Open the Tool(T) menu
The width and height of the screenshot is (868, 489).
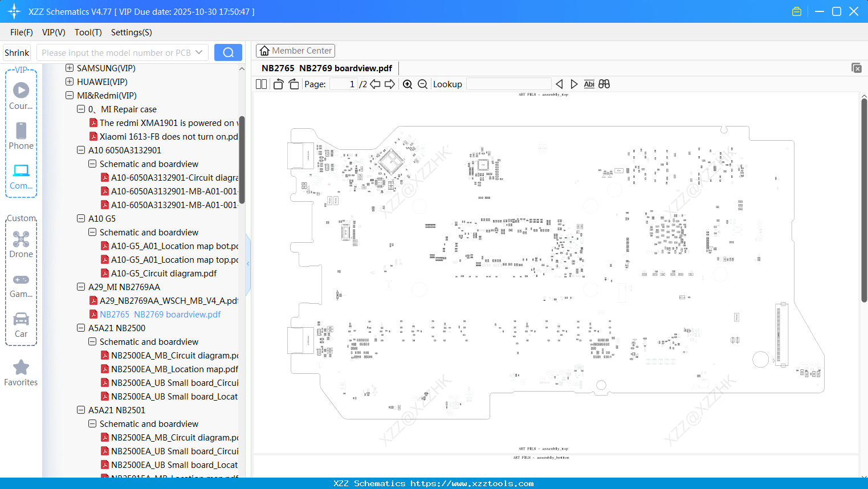coord(88,32)
